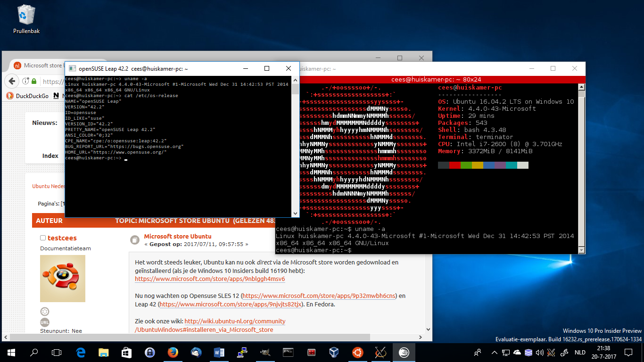Open the 9p32mwbh6cns store link
The width and height of the screenshot is (644, 362).
point(319,296)
